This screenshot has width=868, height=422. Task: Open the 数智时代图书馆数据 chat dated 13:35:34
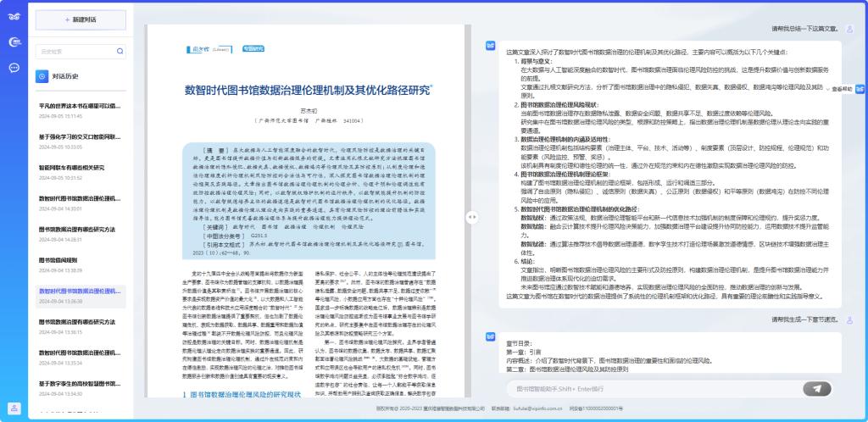[x=80, y=358]
